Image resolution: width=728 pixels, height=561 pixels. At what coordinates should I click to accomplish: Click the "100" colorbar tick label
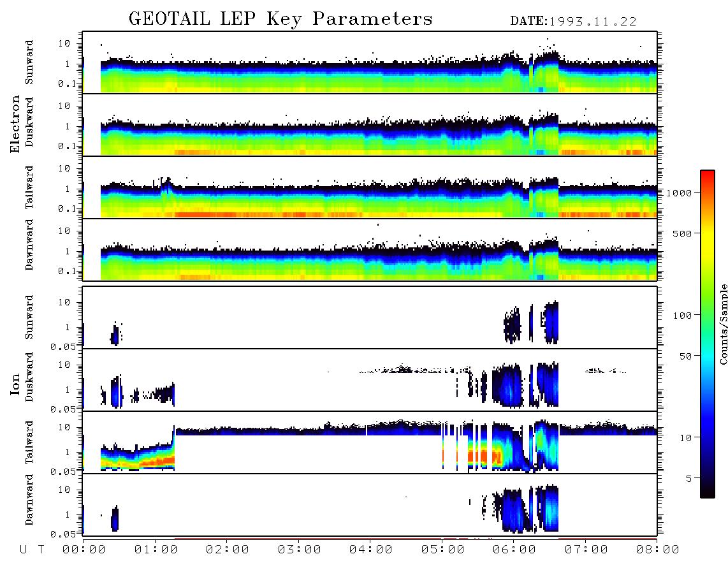pyautogui.click(x=682, y=316)
